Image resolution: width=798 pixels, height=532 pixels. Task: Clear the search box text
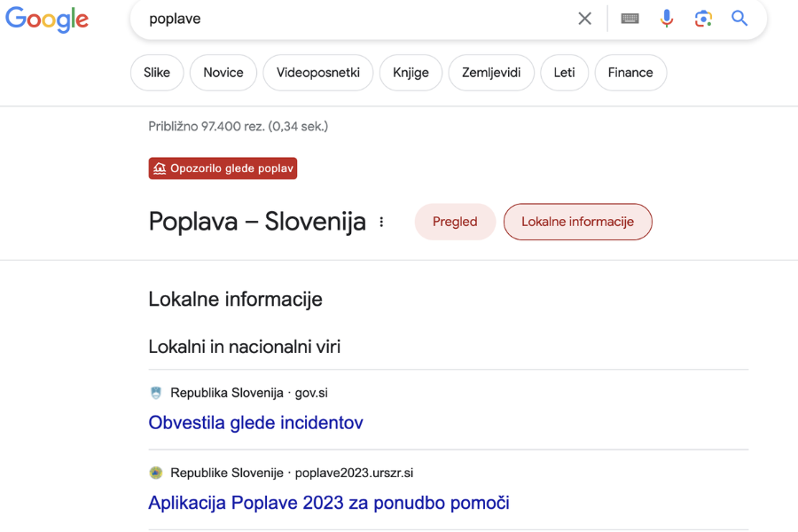[x=584, y=19]
